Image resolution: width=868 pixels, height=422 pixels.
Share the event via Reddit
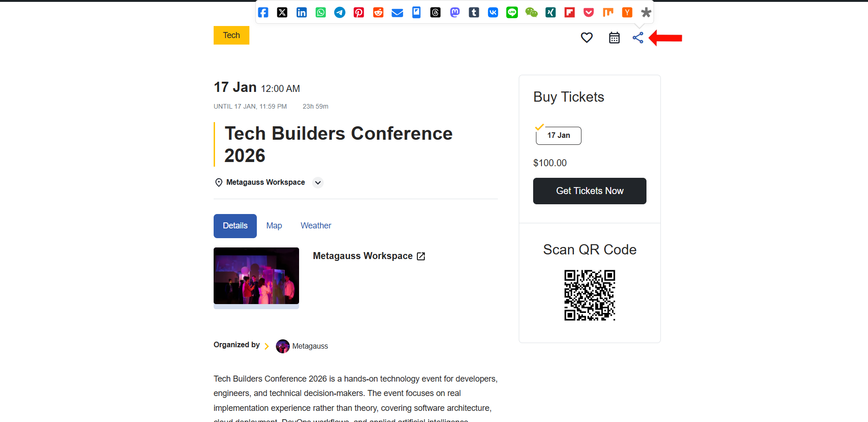pos(378,13)
